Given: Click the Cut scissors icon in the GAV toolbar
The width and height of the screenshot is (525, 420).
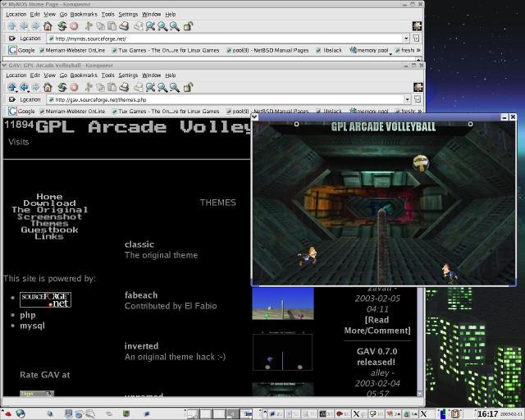Looking at the screenshot, I should coord(89,88).
